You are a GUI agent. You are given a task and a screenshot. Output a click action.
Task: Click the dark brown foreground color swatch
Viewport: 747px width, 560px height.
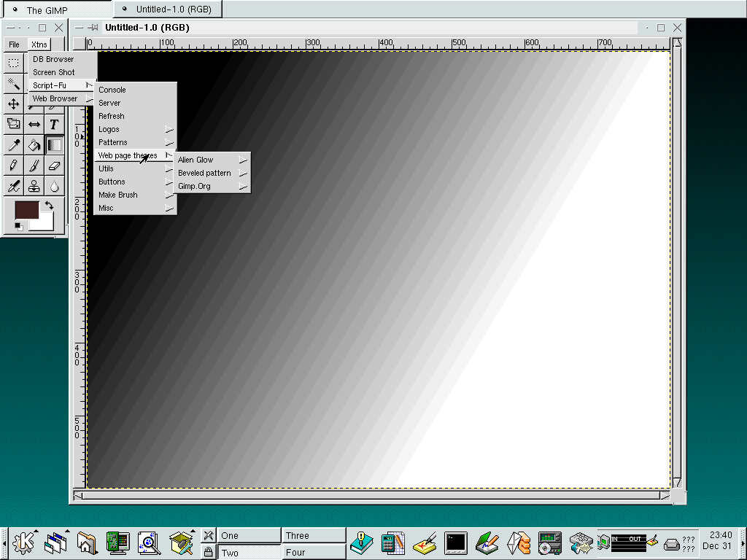point(26,211)
